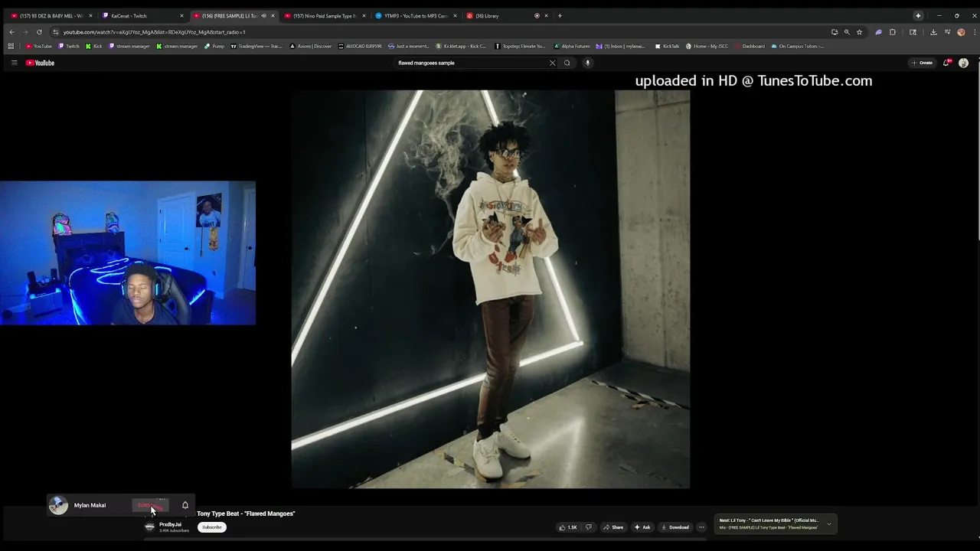Dislike the video with thumbs down
Image resolution: width=980 pixels, height=551 pixels.
[589, 527]
